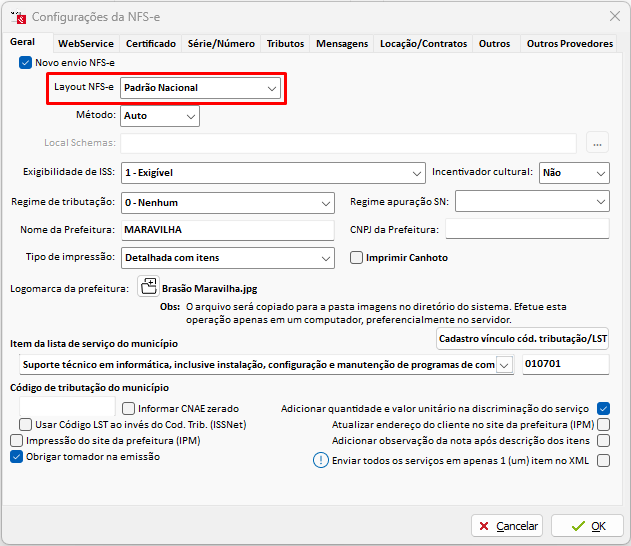Close the Configurações da NFS-e window
The width and height of the screenshot is (631, 546).
click(x=613, y=16)
